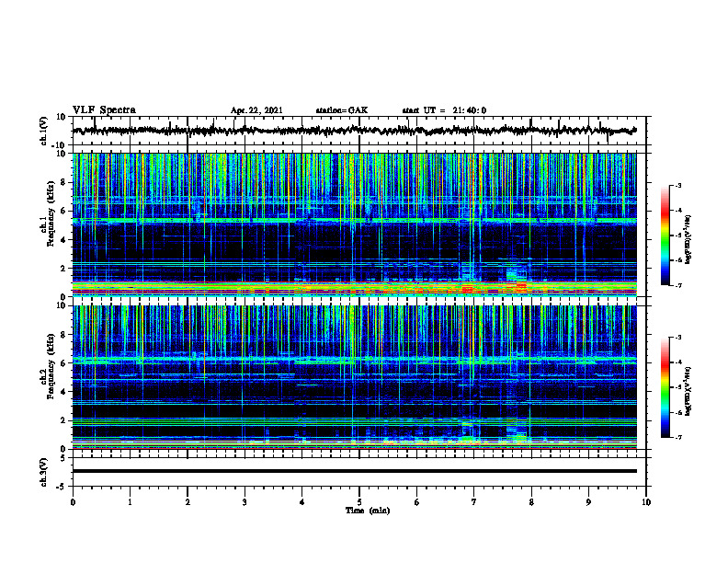Screen dimensions: 728x563
Task: Click the time axis tick label "5"
Action: (359, 502)
